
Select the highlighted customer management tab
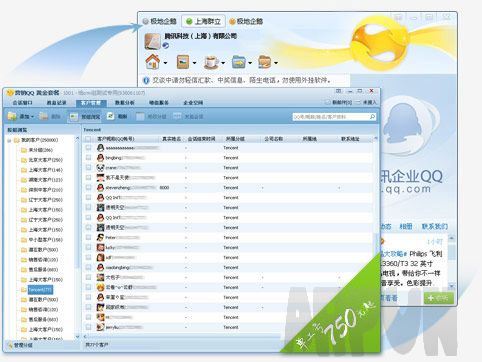coord(91,103)
